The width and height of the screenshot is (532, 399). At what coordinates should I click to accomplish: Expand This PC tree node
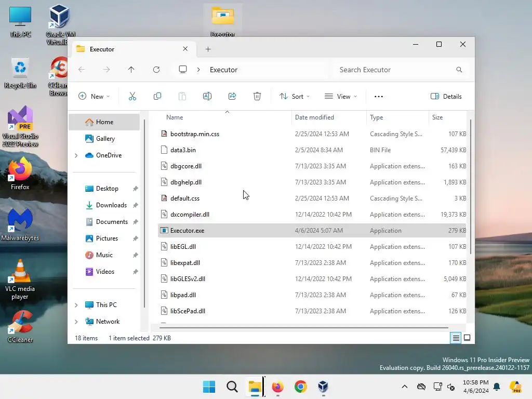76,305
